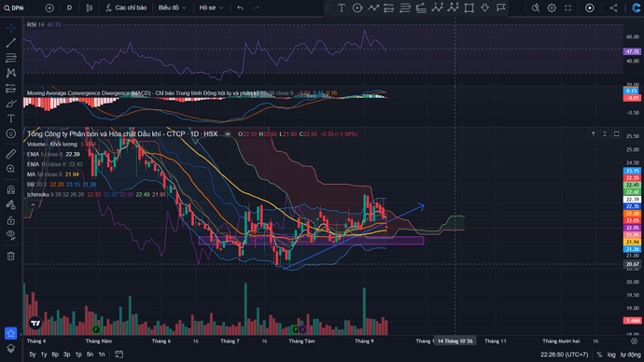The image size is (644, 362).
Task: Hide all drawings with eye icon
Action: tap(11, 235)
